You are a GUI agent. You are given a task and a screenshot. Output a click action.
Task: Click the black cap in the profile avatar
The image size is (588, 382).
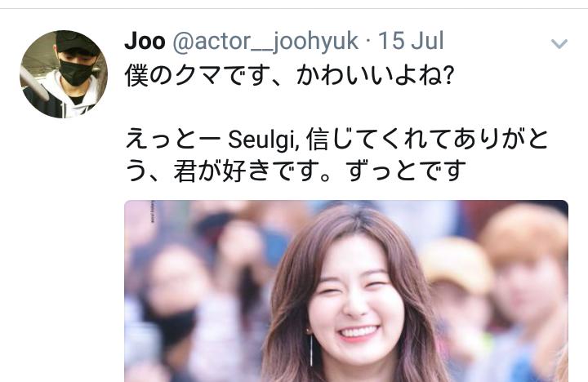point(75,42)
